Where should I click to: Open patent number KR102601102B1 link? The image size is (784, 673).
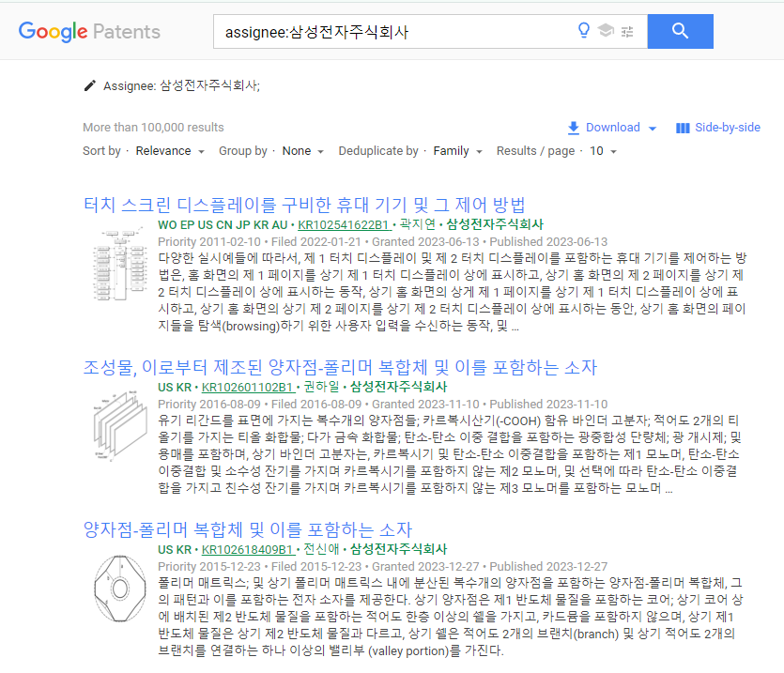click(248, 387)
